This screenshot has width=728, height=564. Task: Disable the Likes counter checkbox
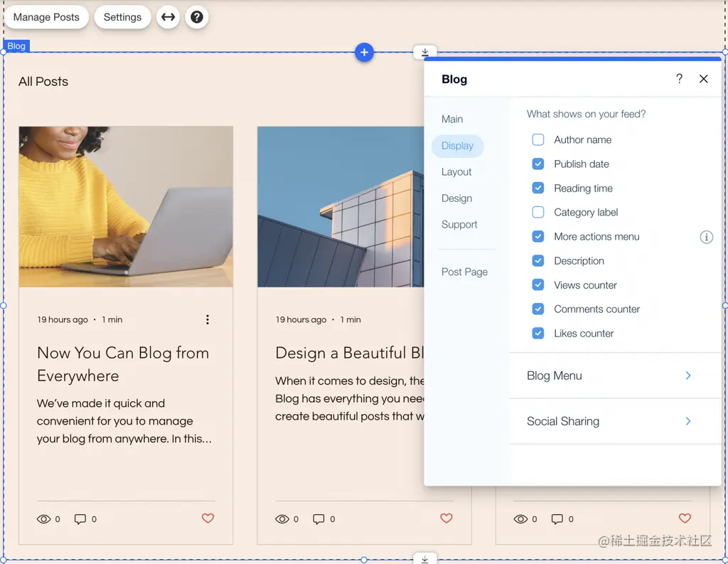coord(538,333)
